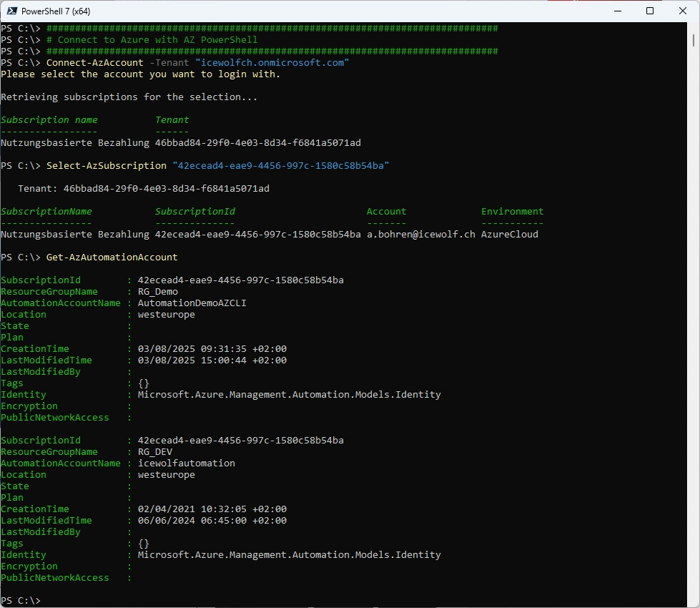Close the PowerShell 7 window
700x608 pixels.
pos(683,11)
